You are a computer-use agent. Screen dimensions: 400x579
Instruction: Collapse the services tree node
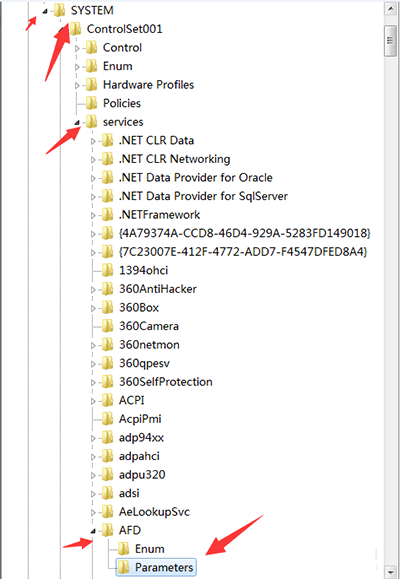77,122
